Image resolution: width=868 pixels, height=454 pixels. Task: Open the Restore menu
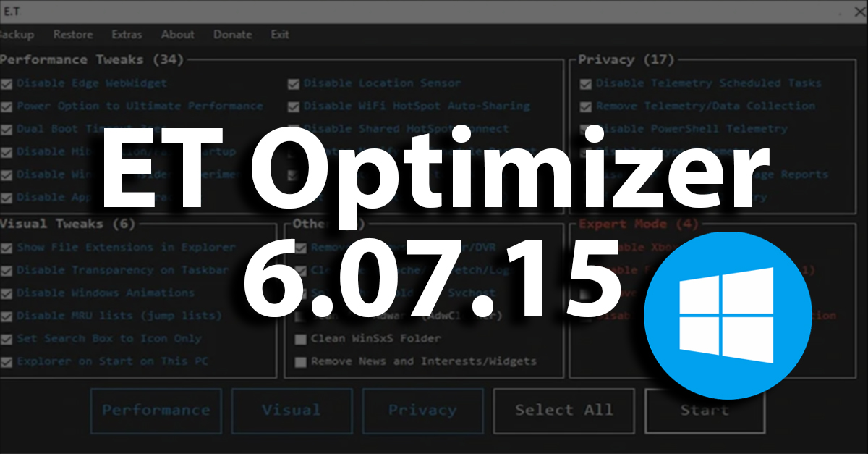pyautogui.click(x=73, y=35)
